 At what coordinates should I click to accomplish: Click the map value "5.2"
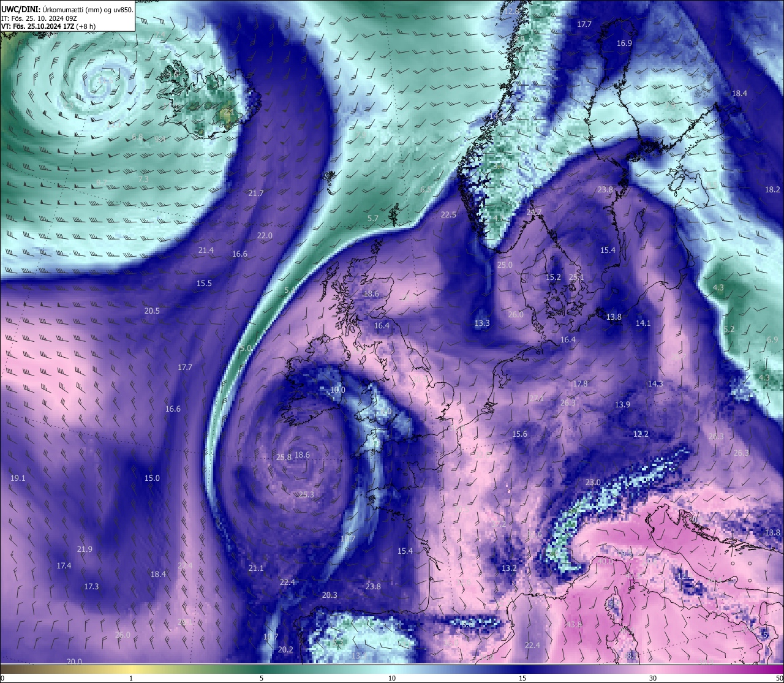[x=729, y=330]
